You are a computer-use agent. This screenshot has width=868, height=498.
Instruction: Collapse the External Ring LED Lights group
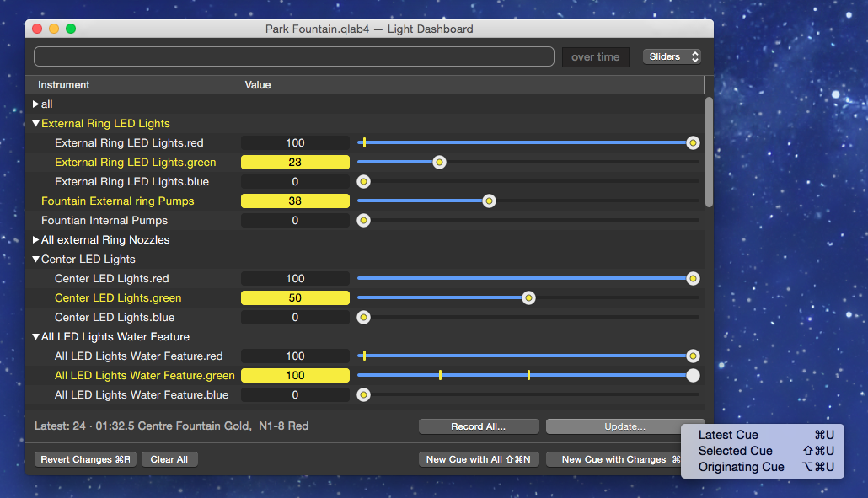[x=35, y=123]
